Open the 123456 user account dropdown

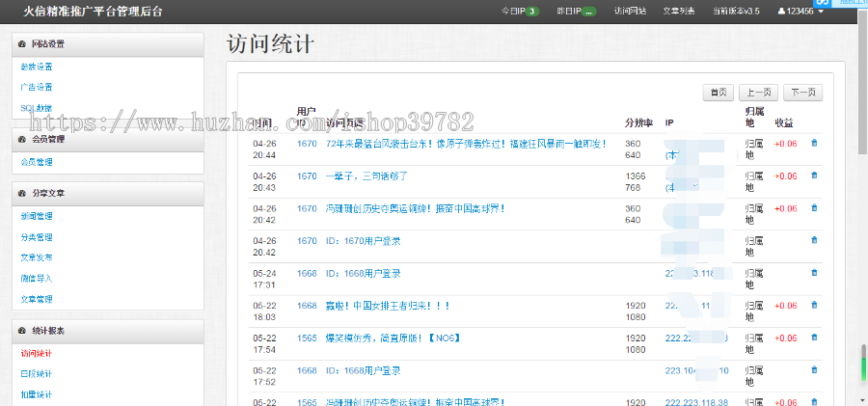[800, 11]
